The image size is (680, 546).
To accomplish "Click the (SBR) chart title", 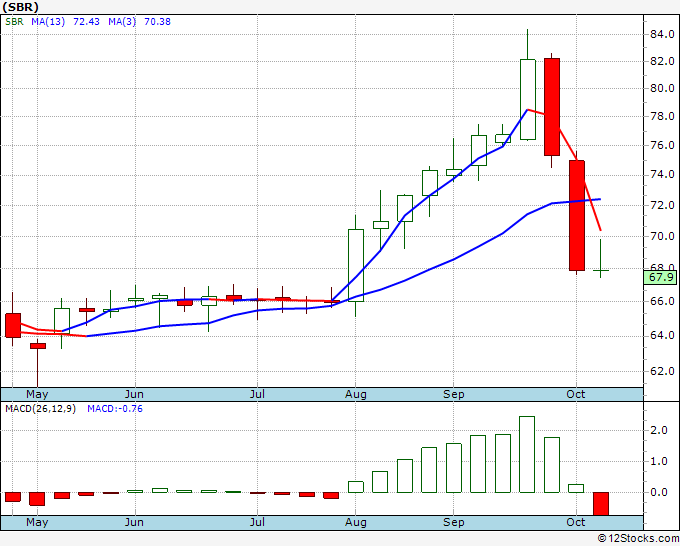I will tap(20, 7).
